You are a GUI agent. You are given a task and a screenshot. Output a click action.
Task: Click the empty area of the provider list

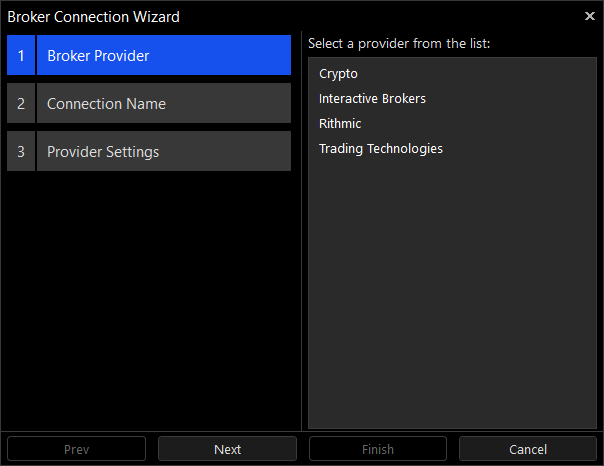coord(452,293)
